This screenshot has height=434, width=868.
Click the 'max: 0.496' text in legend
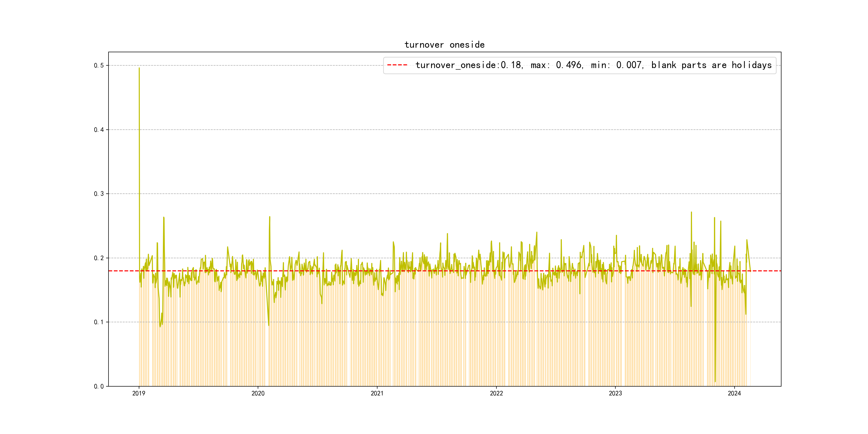coord(556,65)
